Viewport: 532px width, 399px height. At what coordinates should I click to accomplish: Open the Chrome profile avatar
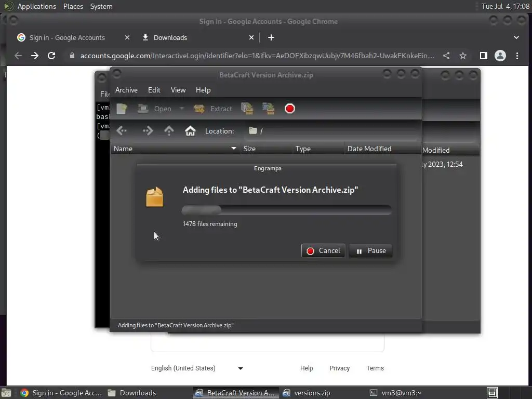500,56
